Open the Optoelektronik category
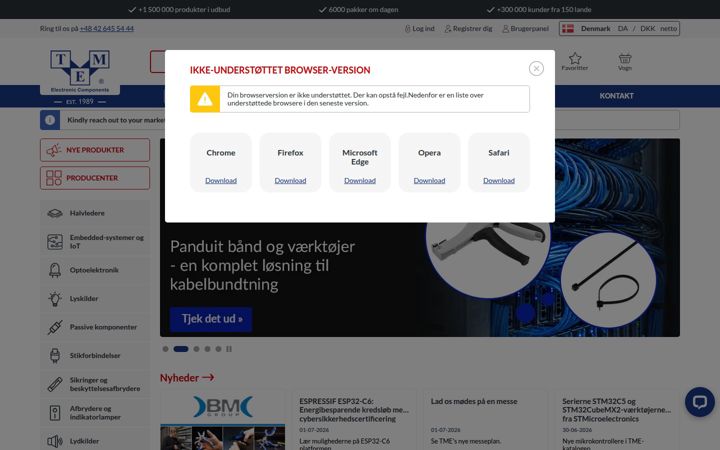The image size is (720, 450). [x=95, y=270]
